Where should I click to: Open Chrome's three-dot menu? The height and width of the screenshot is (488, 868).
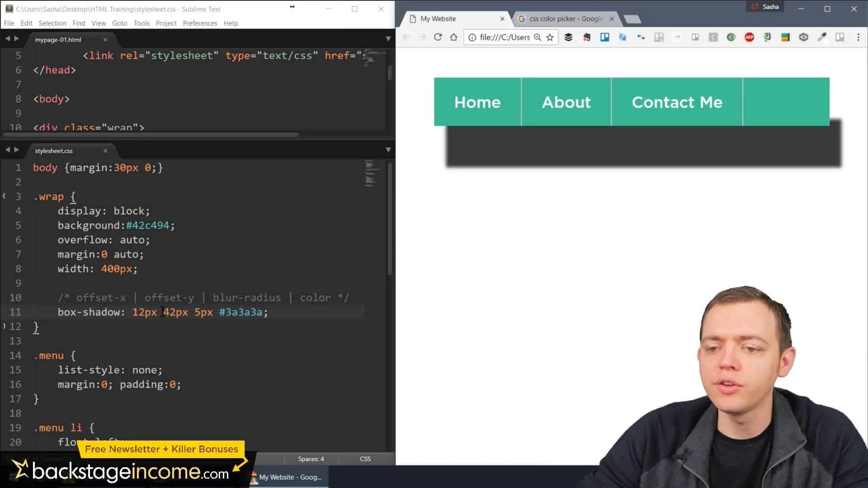coord(858,37)
